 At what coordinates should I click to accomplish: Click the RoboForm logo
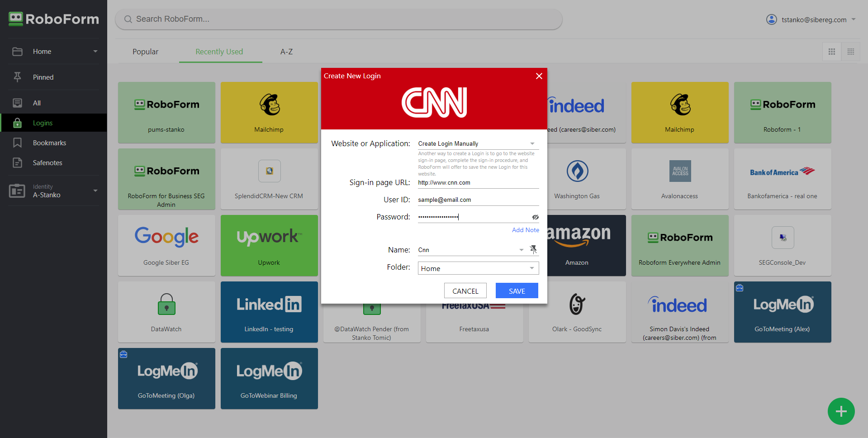click(x=53, y=19)
